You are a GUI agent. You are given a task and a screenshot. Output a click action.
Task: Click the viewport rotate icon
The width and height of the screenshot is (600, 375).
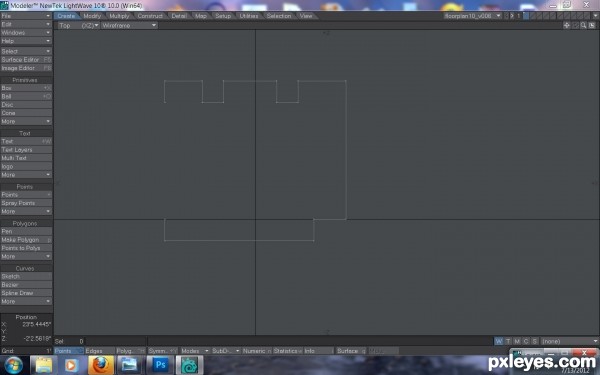coord(575,25)
